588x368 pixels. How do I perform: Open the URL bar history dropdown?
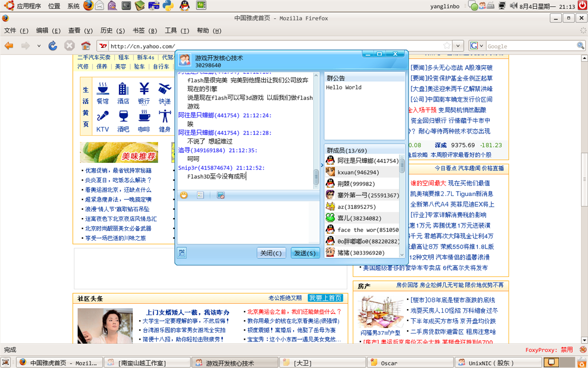(x=458, y=46)
